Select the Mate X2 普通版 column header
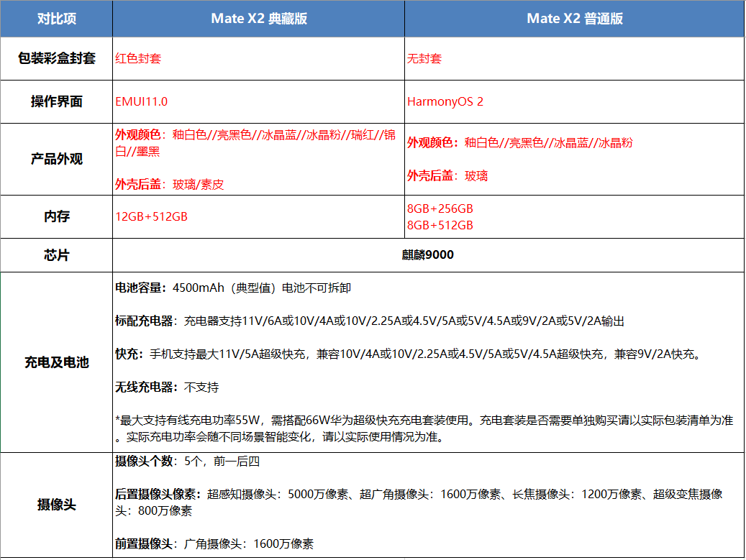The image size is (746, 560). tap(574, 19)
